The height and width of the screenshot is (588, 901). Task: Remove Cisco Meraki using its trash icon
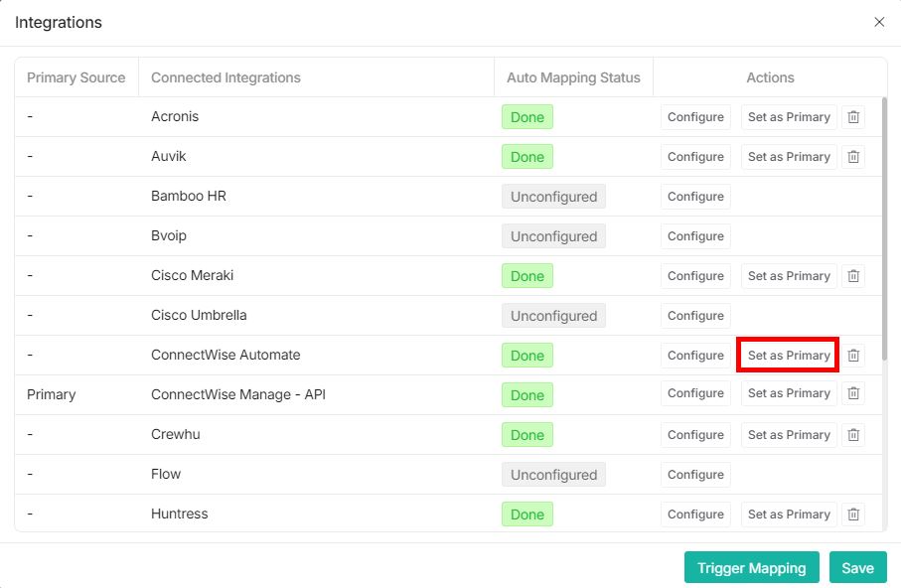[x=852, y=276]
